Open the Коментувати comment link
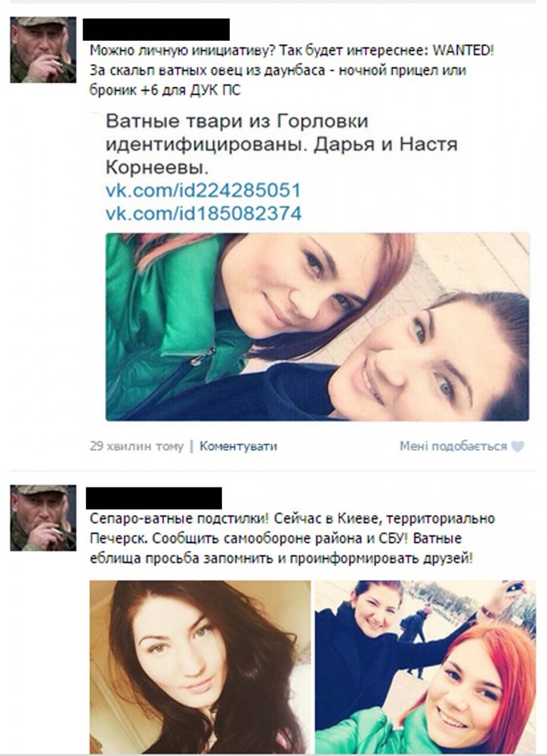 (x=238, y=446)
